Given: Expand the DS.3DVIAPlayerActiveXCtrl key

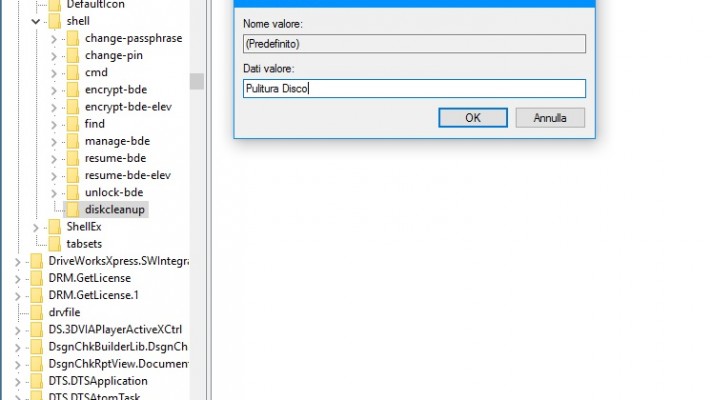Looking at the screenshot, I should point(18,331).
